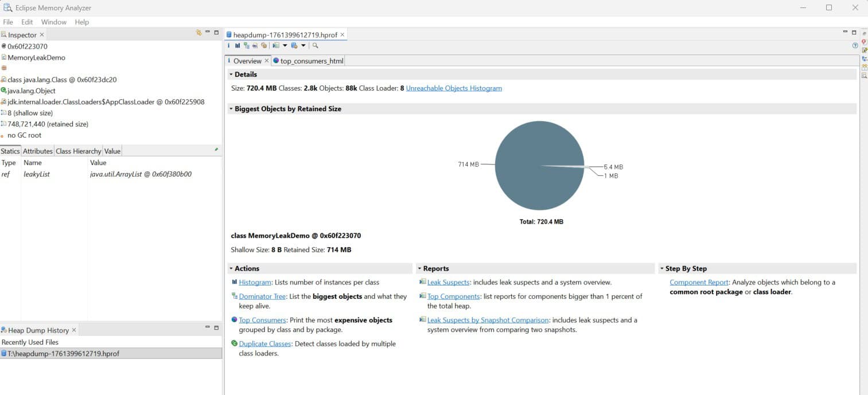Viewport: 868px width, 395px height.
Task: Click the Unreachable Objects Histogram link
Action: pyautogui.click(x=453, y=88)
